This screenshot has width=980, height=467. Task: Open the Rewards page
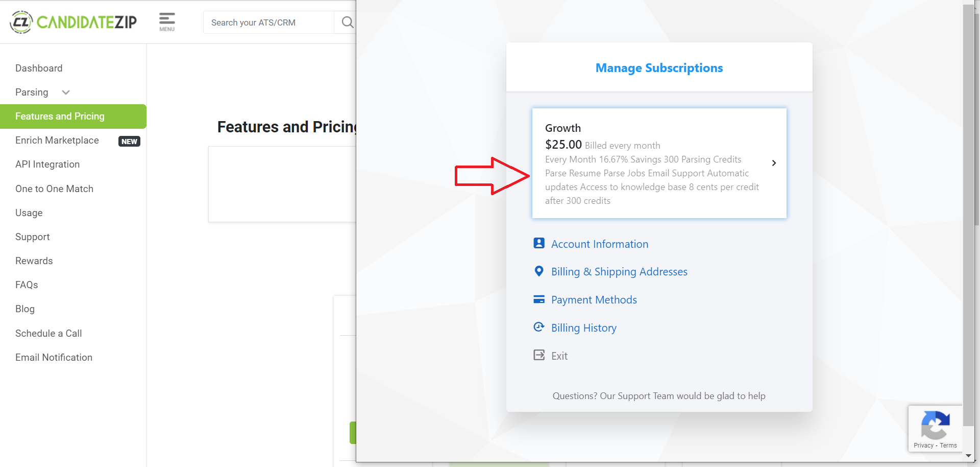pyautogui.click(x=34, y=261)
